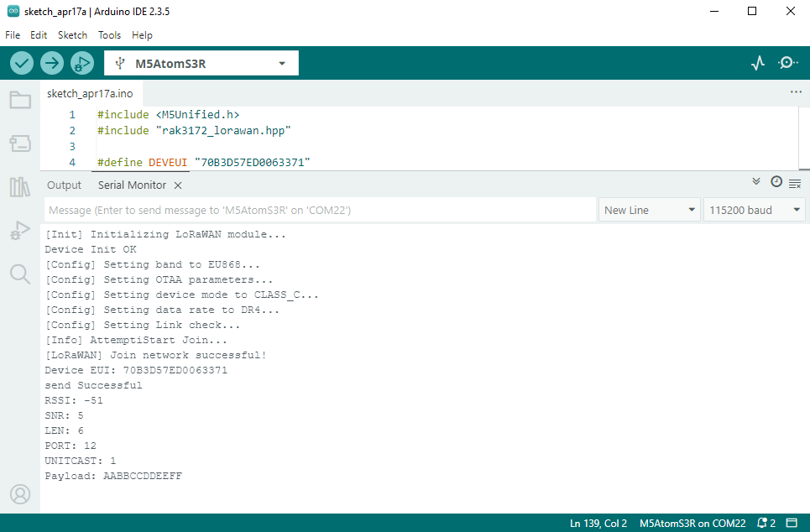
Task: Open the Sketchbook folder sidebar icon
Action: coord(20,100)
